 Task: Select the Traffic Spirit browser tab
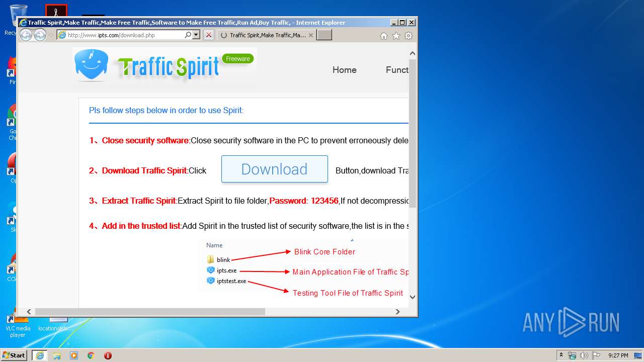(x=267, y=35)
